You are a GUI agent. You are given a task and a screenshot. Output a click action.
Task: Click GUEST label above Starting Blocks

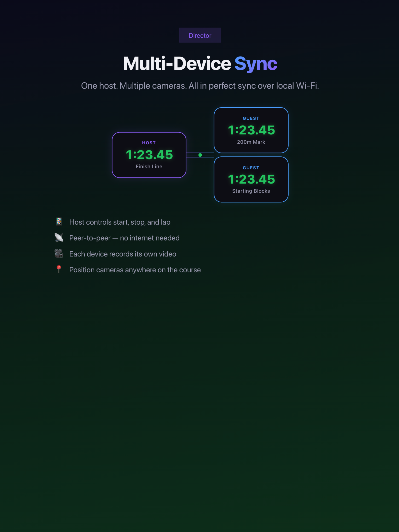point(251,168)
